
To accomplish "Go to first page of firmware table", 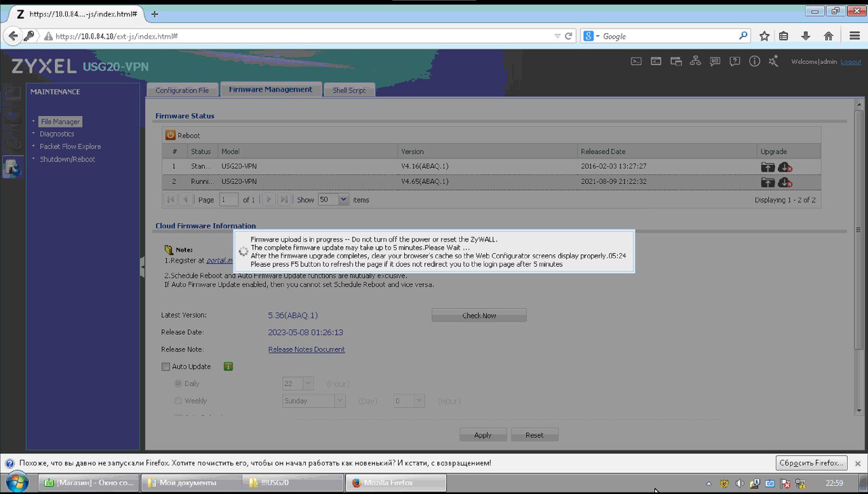I will coord(170,199).
